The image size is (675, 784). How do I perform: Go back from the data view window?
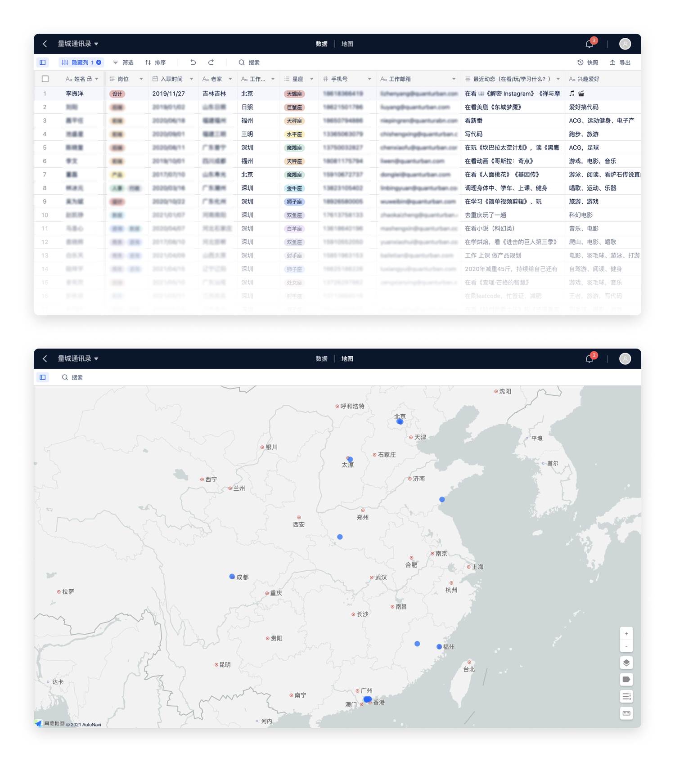(x=45, y=44)
